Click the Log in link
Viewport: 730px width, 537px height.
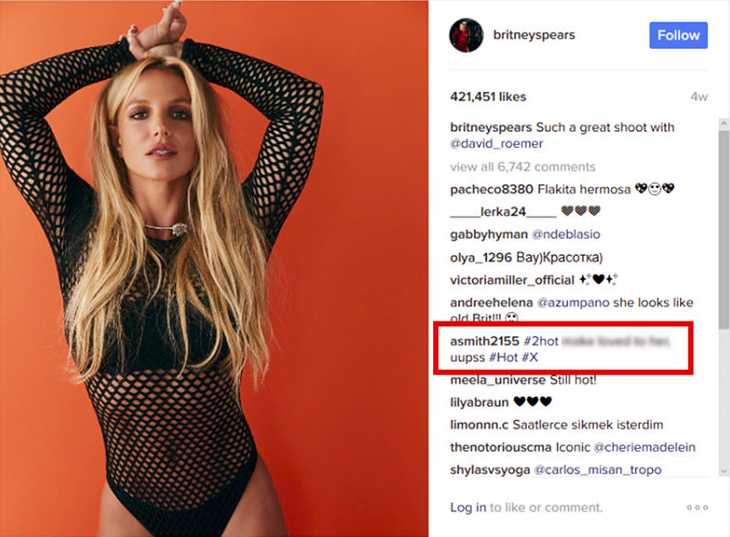click(x=468, y=507)
